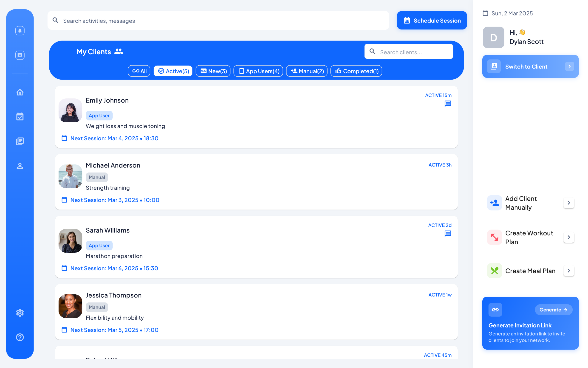
Task: Click the dumbbell Create Workout Plan icon
Action: click(495, 237)
